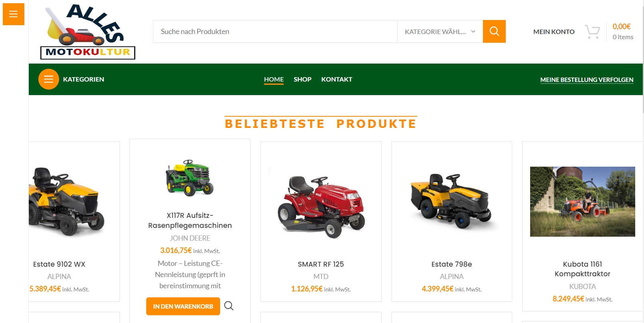
Task: Click Meine Bestellung Verfolgen link
Action: [x=587, y=80]
